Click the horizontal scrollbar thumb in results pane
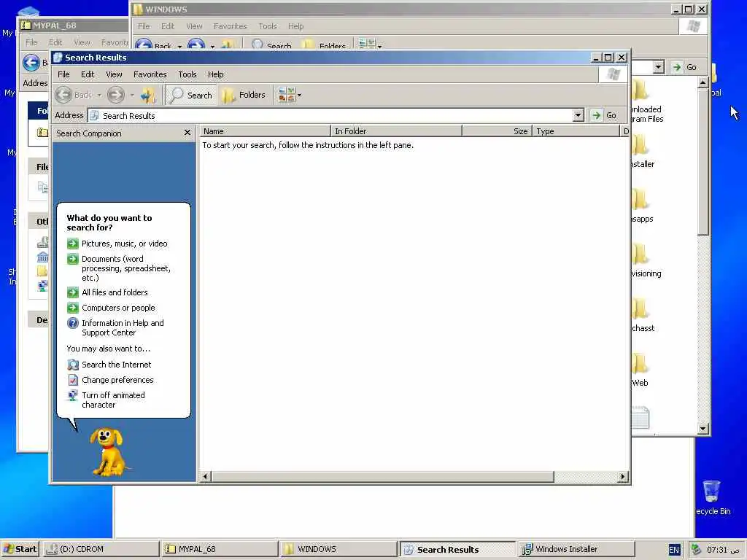 tap(382, 476)
